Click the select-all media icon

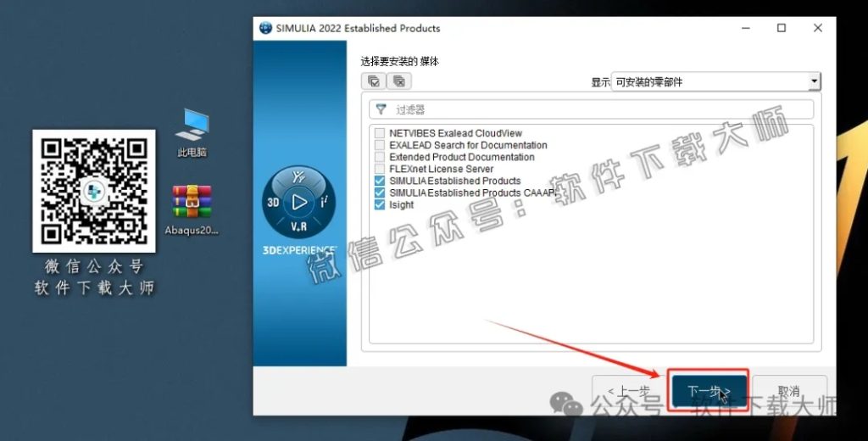click(374, 81)
